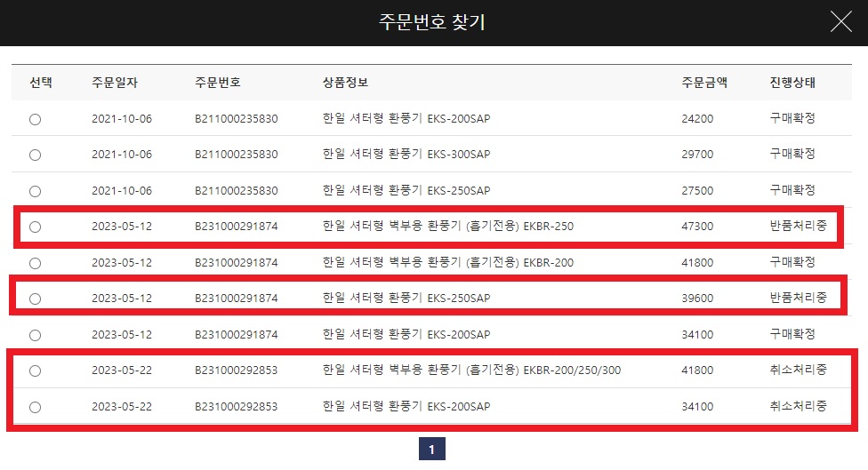
Task: Close the 주문번호 찾기 dialog
Action: (x=840, y=22)
